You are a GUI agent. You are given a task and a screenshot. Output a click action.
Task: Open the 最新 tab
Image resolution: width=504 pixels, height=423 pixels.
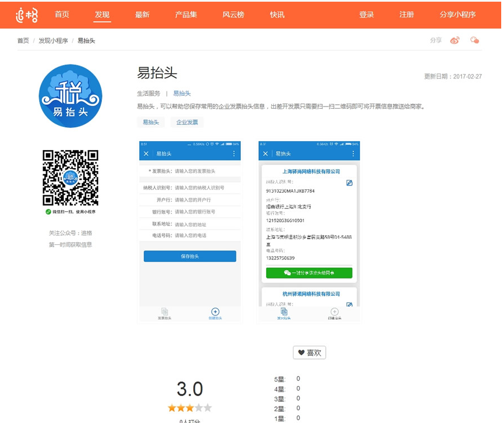142,15
